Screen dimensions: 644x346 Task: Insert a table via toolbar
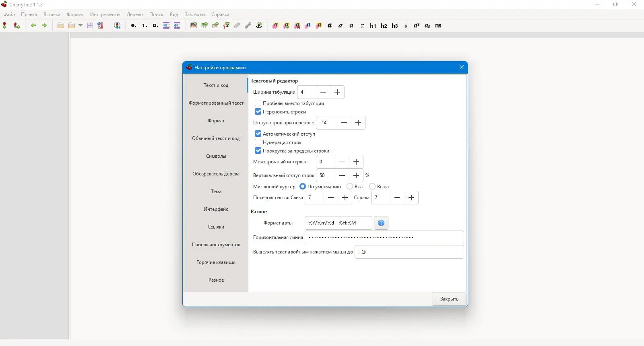point(204,26)
